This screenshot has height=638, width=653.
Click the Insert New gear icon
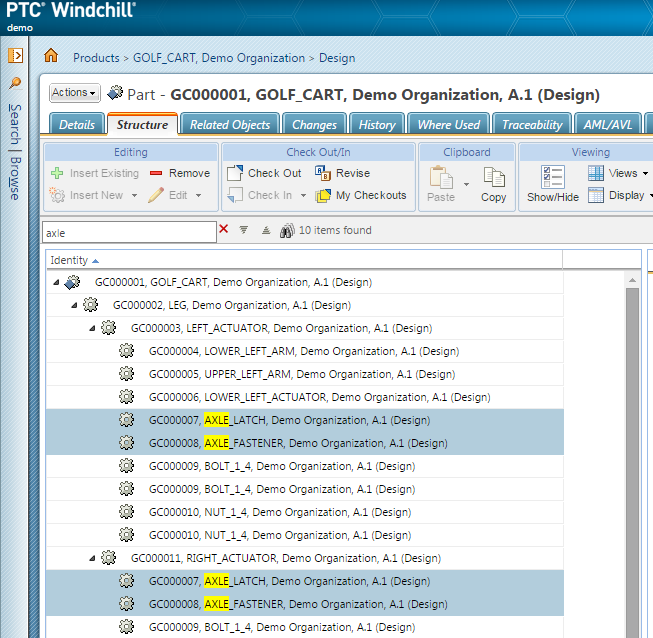click(x=57, y=195)
